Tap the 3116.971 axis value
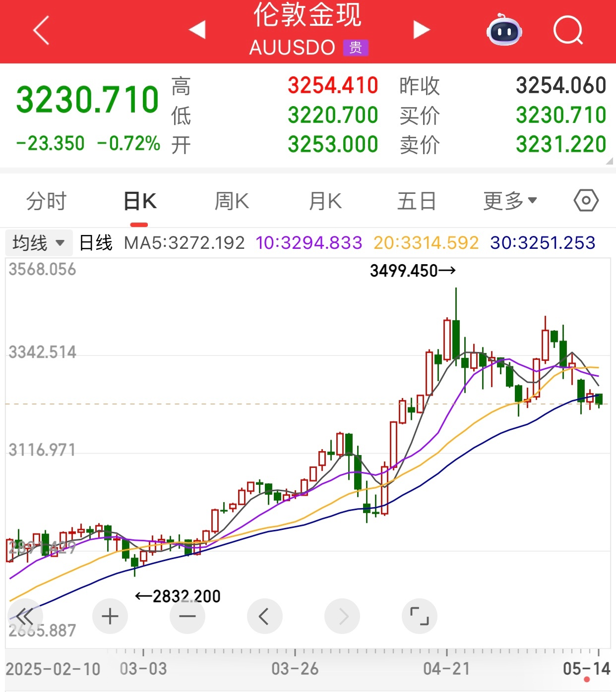616x692 pixels. [x=43, y=450]
